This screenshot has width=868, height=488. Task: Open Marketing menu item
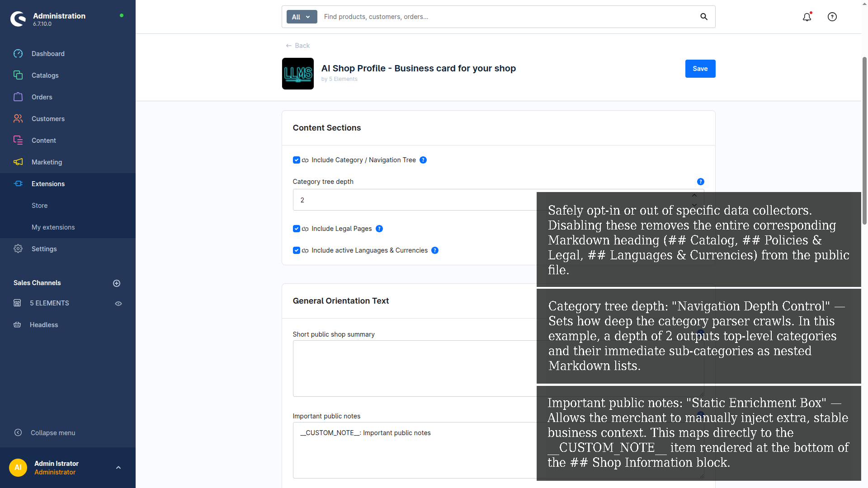point(47,162)
